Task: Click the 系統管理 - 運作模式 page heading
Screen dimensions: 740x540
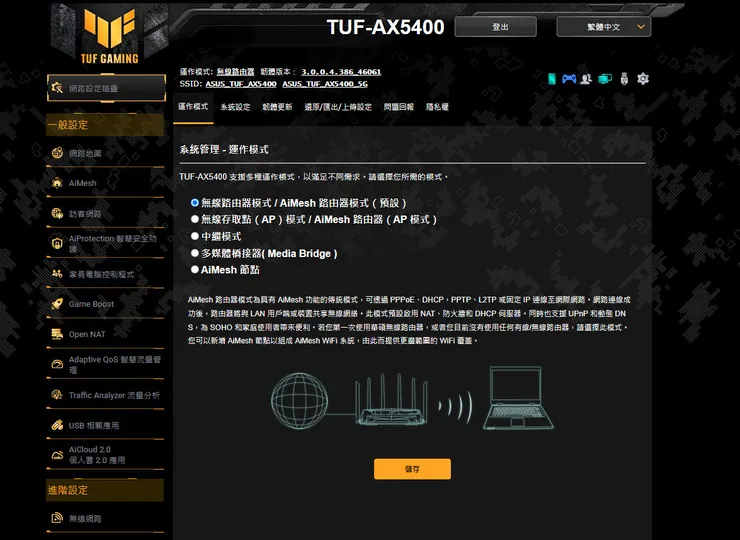Action: [x=224, y=150]
